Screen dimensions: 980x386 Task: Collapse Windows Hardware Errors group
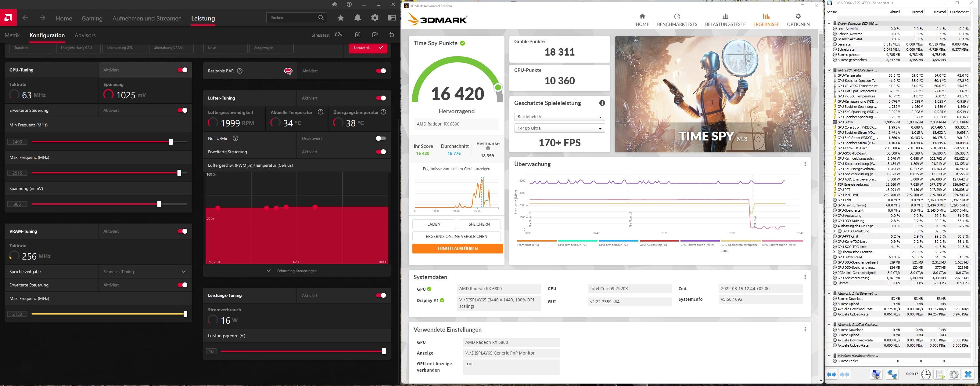829,356
